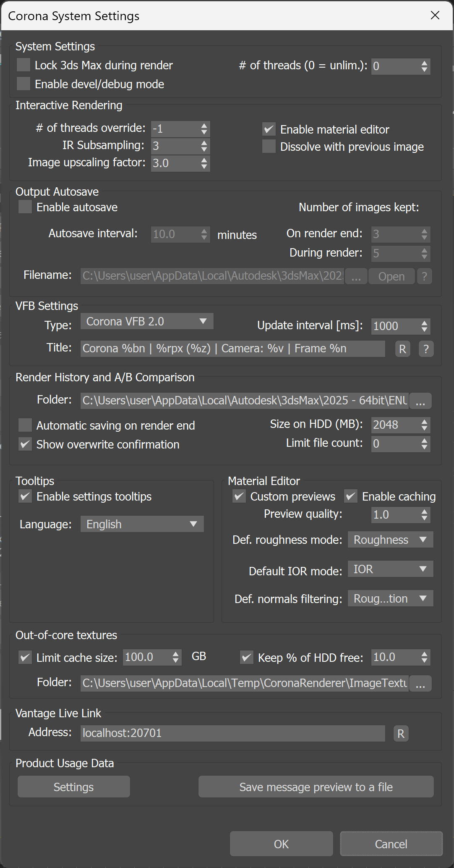Browse Out-of-core textures folder ellipsis button
The image size is (454, 868).
tap(420, 683)
